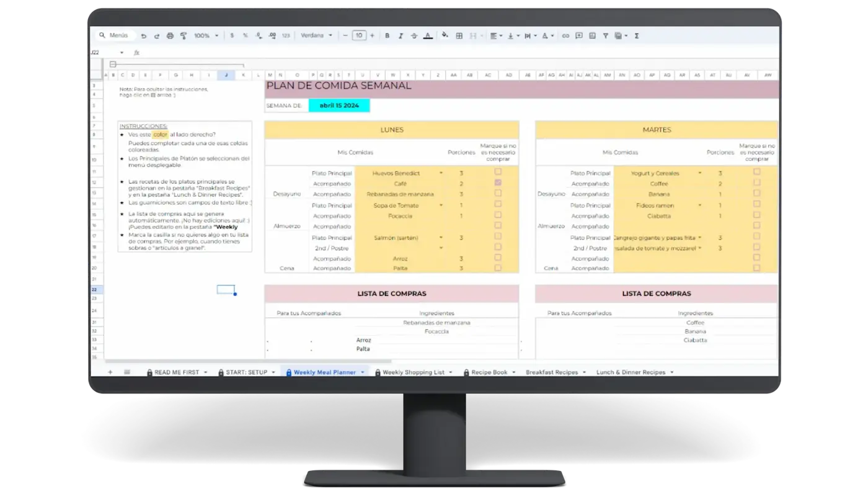Open the Breakfast Recipes sheet tab
The height and width of the screenshot is (489, 868).
(552, 372)
